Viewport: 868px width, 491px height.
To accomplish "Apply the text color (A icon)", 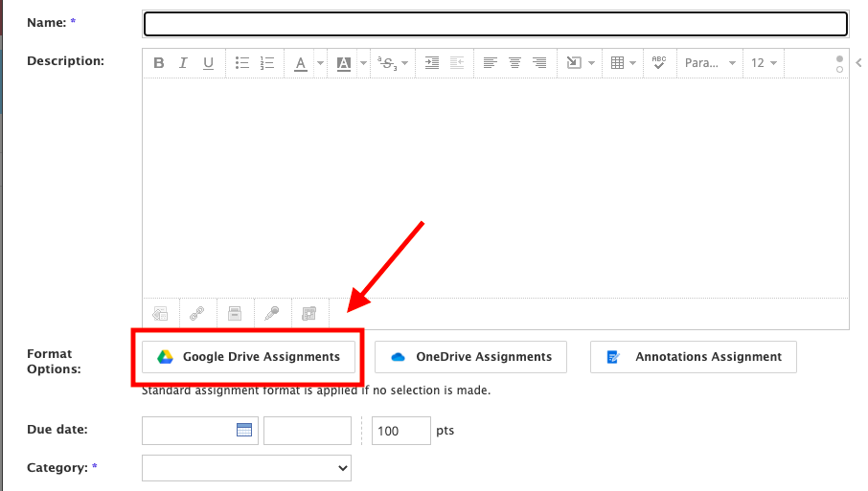I will (301, 63).
